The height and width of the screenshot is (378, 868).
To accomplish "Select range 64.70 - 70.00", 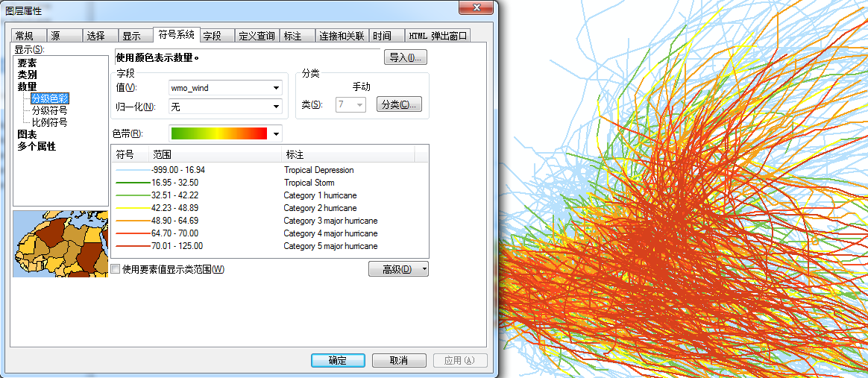I will (174, 233).
